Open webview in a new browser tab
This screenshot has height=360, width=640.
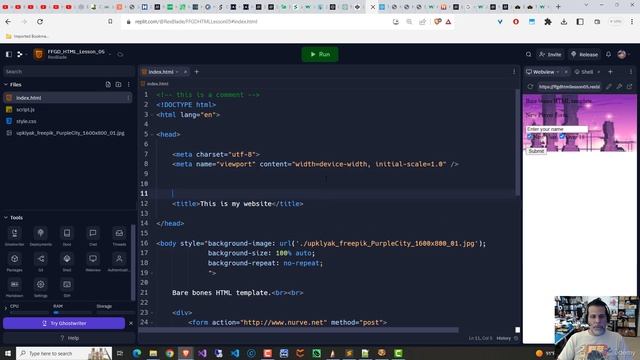coord(629,87)
